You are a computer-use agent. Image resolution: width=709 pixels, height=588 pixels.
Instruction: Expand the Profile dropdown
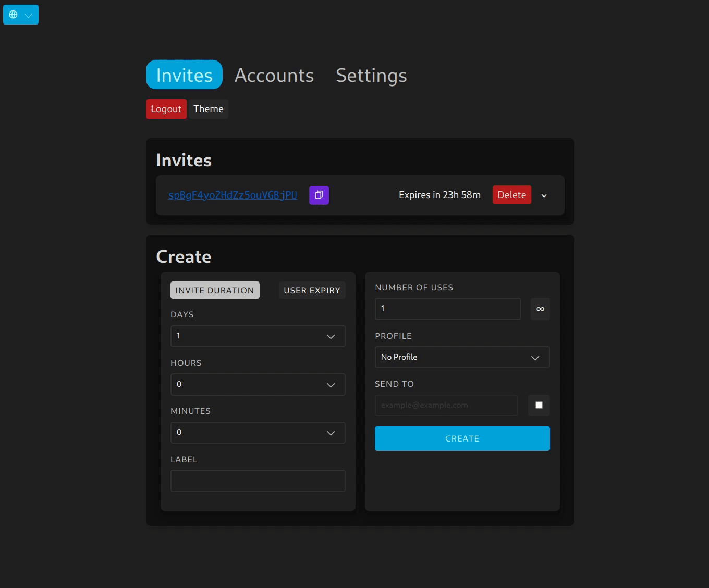[x=462, y=357]
